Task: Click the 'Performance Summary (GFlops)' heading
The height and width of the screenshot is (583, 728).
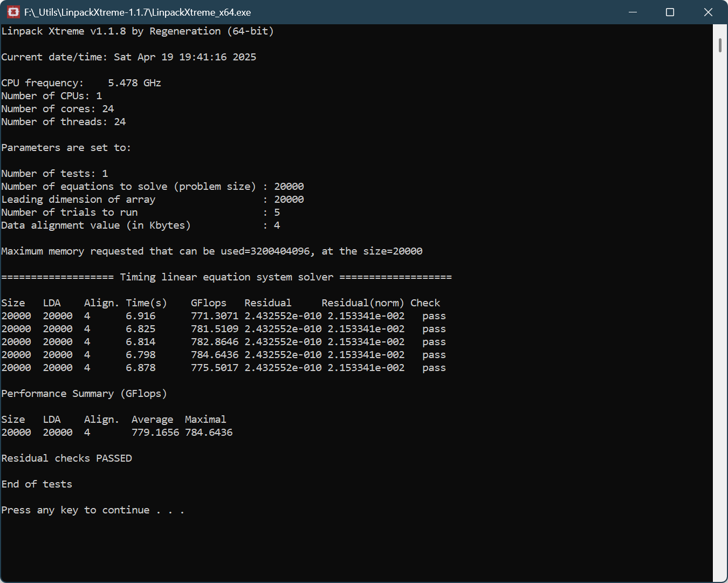Action: coord(84,394)
